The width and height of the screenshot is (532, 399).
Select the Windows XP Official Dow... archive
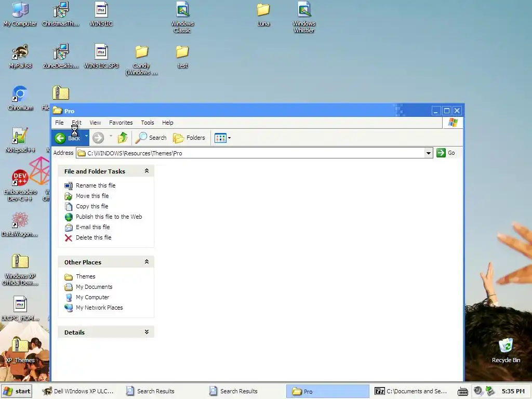(x=20, y=270)
